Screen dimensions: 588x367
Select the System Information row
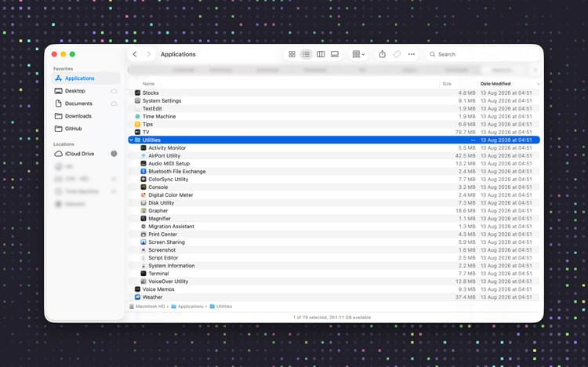[x=334, y=266]
